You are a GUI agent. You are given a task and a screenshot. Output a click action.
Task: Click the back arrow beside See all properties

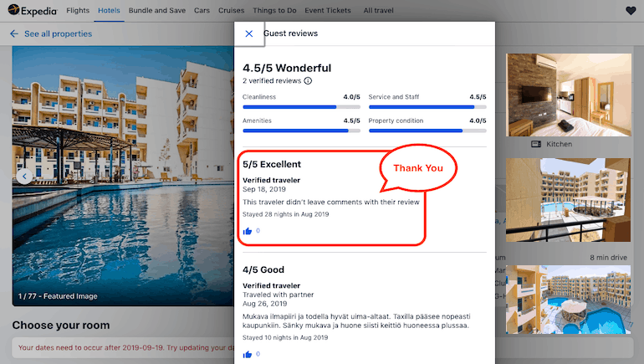point(14,33)
